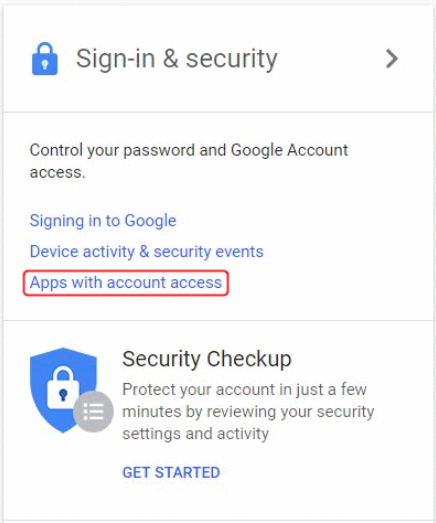This screenshot has height=523, width=436.
Task: Click GET STARTED under Security Checkup
Action: coord(171,472)
